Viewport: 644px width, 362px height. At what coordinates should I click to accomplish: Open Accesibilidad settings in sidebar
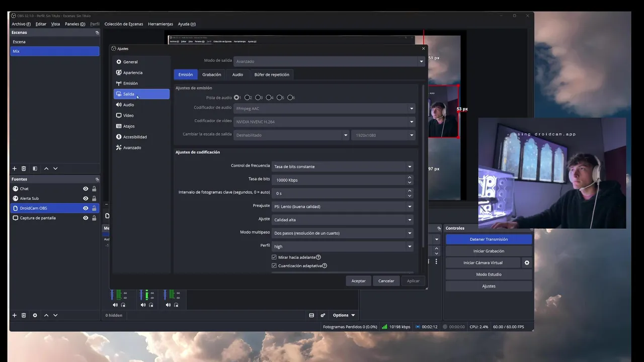tap(141, 137)
